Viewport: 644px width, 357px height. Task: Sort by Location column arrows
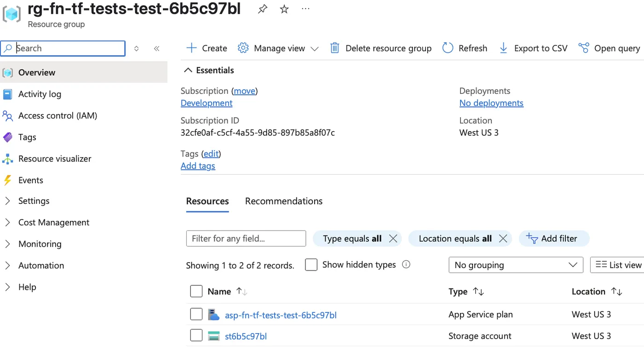click(x=616, y=291)
